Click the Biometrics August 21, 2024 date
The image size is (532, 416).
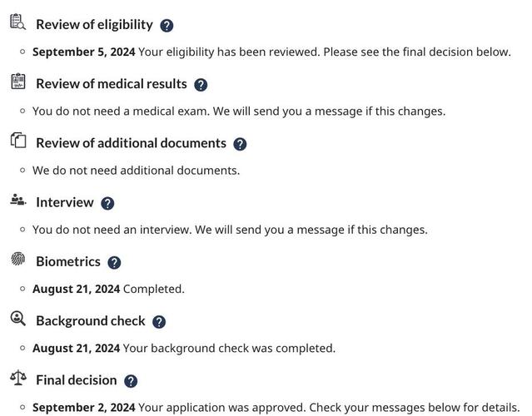point(76,290)
